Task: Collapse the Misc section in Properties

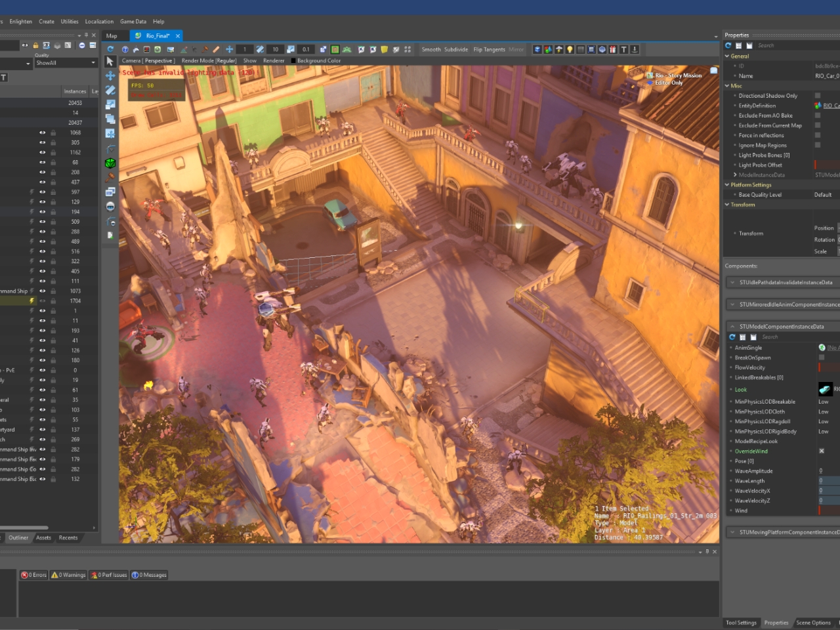Action: pos(727,86)
